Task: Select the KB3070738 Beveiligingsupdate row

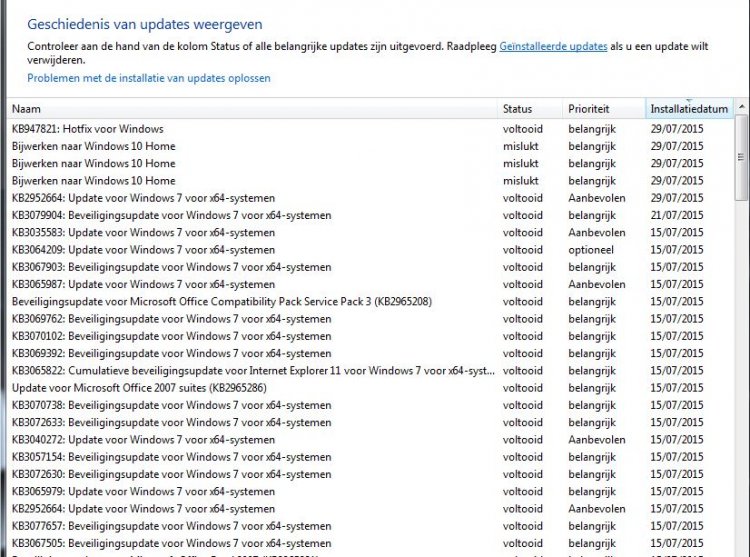Action: tap(171, 405)
